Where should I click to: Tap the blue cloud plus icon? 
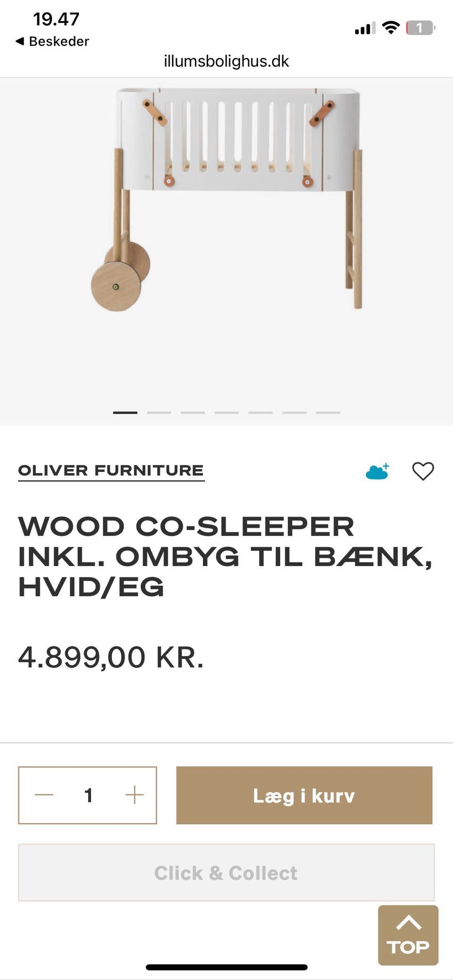pos(377,471)
